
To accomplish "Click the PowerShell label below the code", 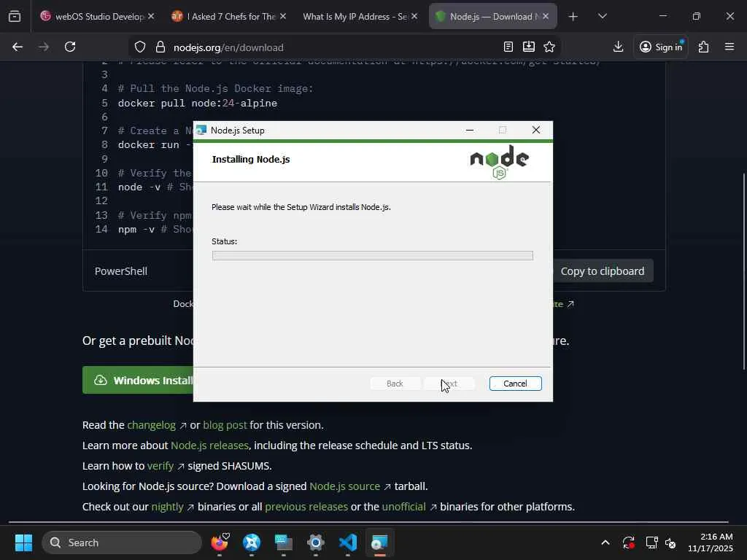I will [x=121, y=271].
